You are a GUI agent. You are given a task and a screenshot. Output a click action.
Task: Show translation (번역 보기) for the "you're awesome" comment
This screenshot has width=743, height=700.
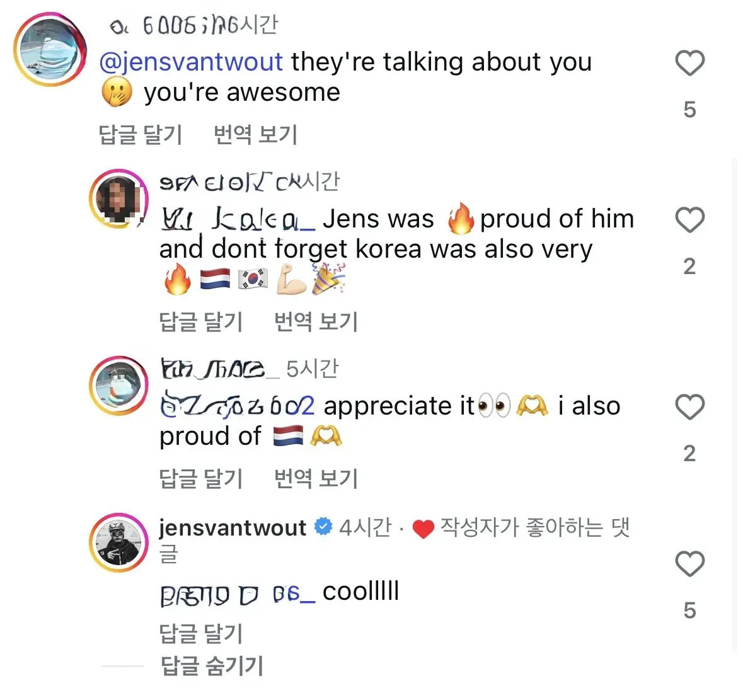[x=255, y=134]
